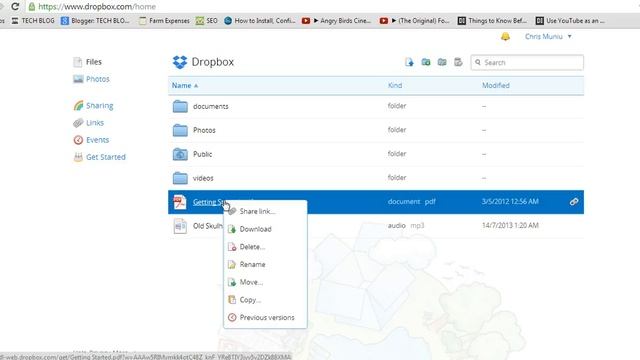The image size is (640, 360).
Task: Open the Blogger: TECH BLO... bookmark
Action: 95,20
